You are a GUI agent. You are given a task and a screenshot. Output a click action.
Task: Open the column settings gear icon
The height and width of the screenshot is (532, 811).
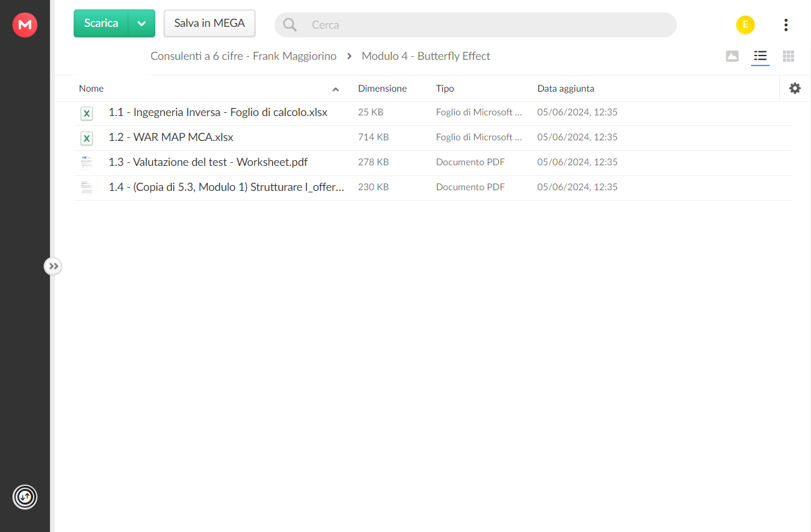coord(795,89)
